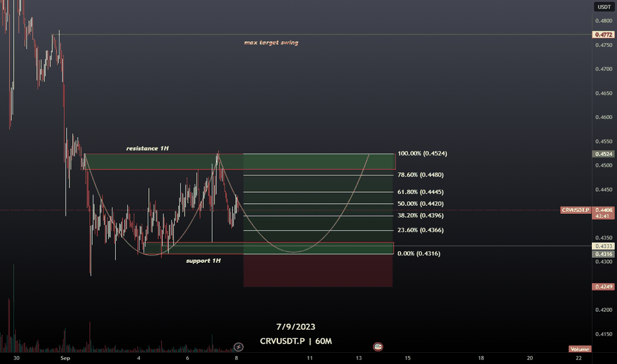Select the 0.00% (0.4316) Fibonacci label
Viewport: 617px width, 364px height.
click(x=418, y=253)
